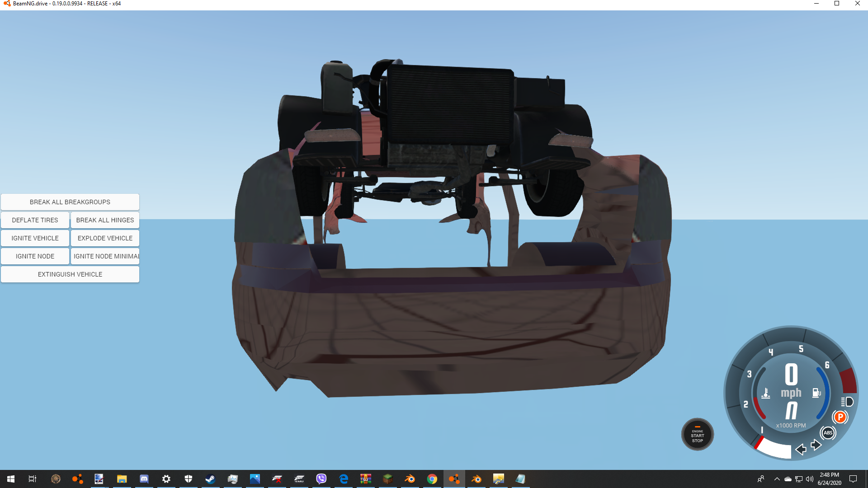Click the ABS indicator icon
868x488 pixels.
click(828, 433)
